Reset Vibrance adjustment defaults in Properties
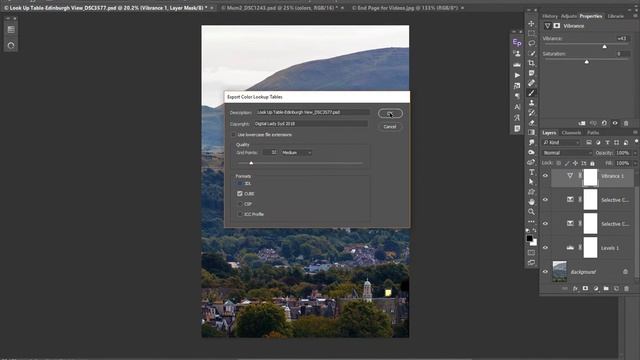640x360 pixels. pos(604,123)
